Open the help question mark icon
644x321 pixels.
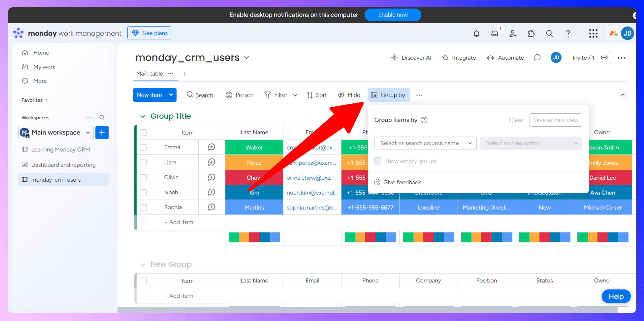point(568,34)
